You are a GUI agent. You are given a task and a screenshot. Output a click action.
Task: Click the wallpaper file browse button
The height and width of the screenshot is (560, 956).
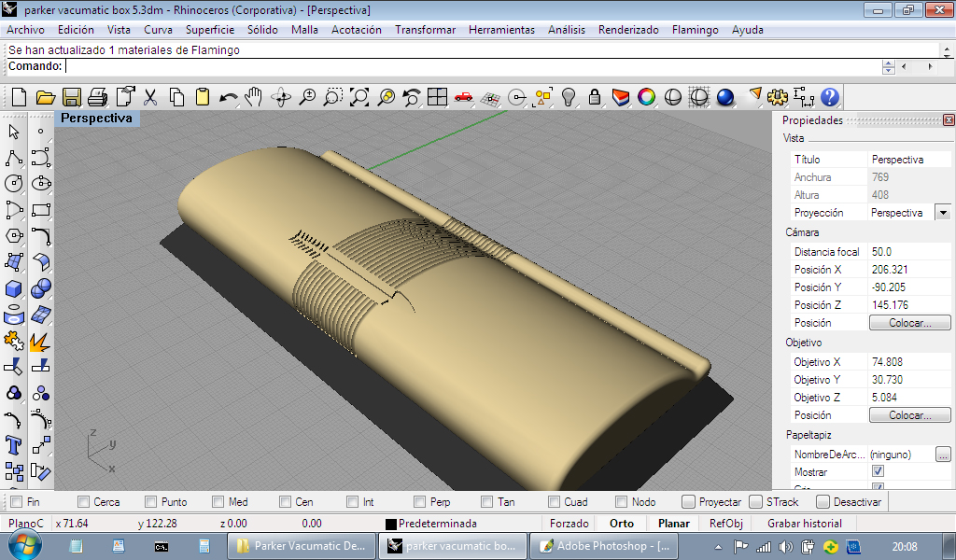(x=943, y=455)
